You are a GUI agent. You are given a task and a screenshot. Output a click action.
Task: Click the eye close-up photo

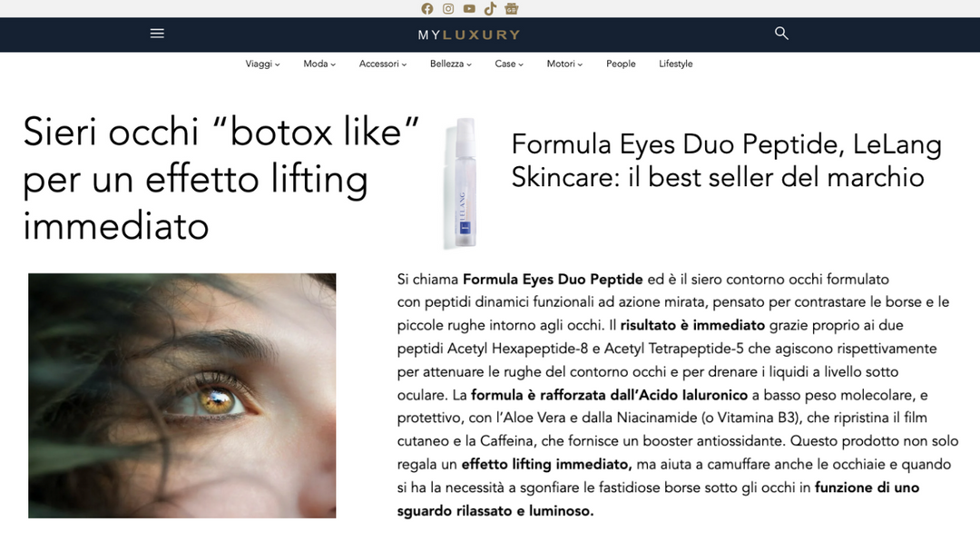181,395
